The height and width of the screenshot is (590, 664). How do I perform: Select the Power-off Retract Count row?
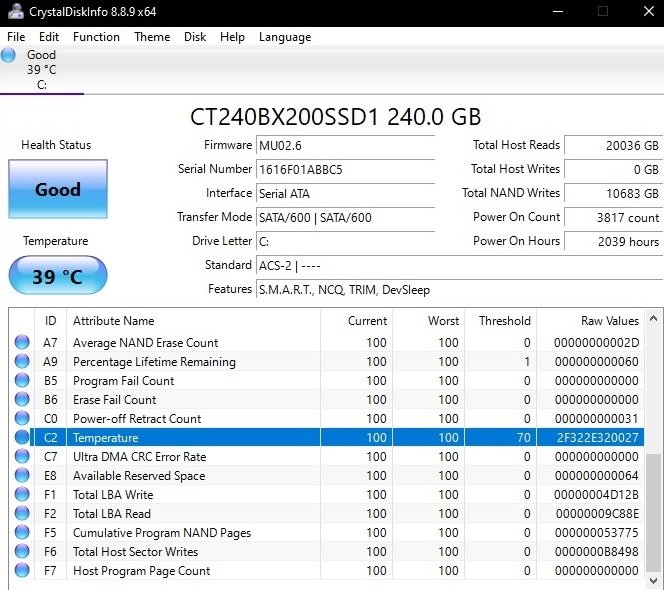(326, 418)
